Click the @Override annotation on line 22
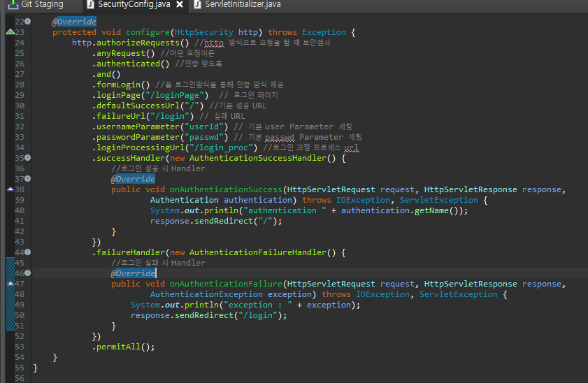 click(74, 22)
